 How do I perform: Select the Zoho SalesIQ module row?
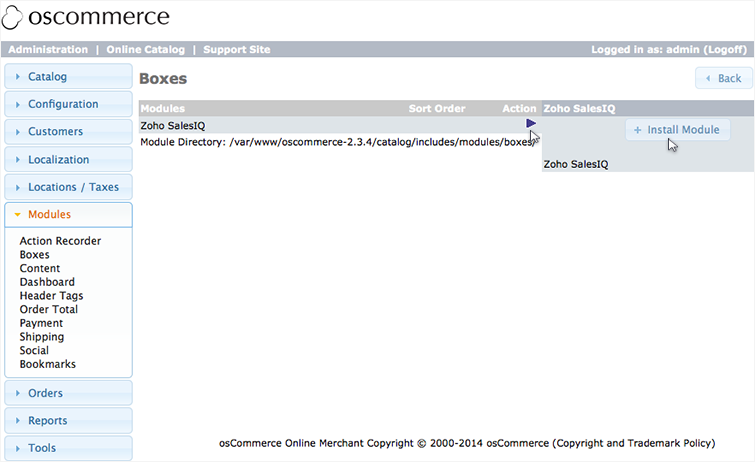340,125
